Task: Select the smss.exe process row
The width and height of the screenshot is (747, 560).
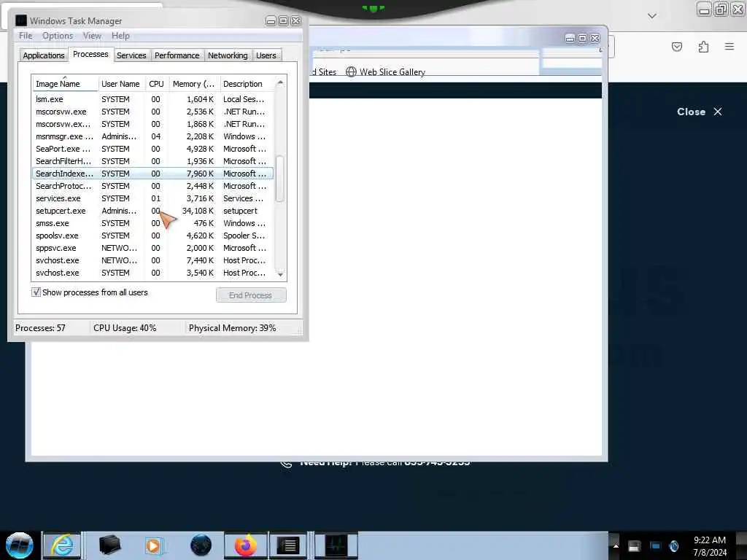Action: point(152,223)
